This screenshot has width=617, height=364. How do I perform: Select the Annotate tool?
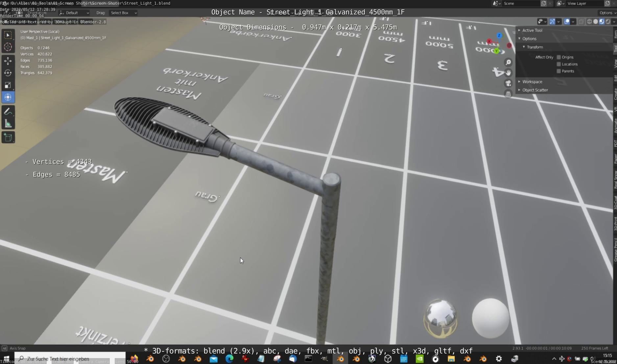pos(8,112)
